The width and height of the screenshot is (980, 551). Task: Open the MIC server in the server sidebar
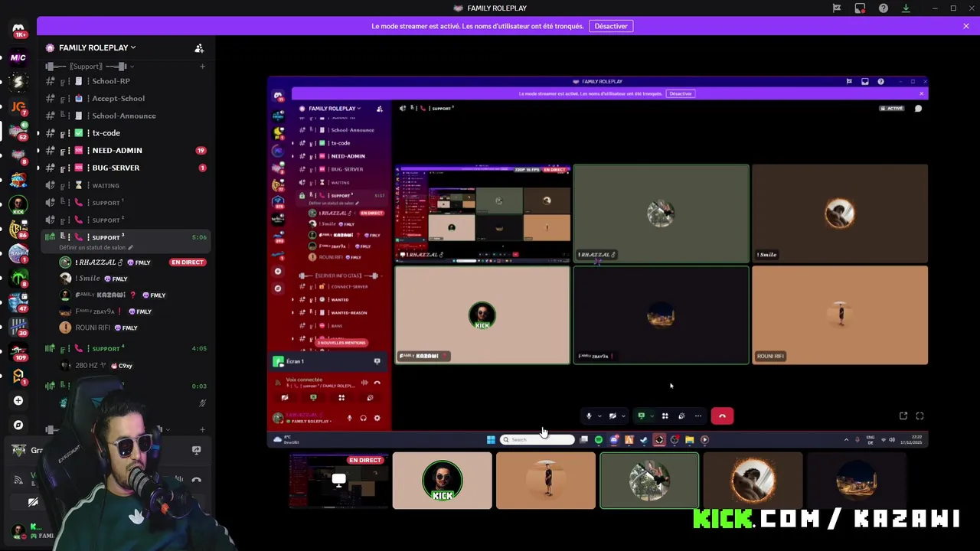18,57
